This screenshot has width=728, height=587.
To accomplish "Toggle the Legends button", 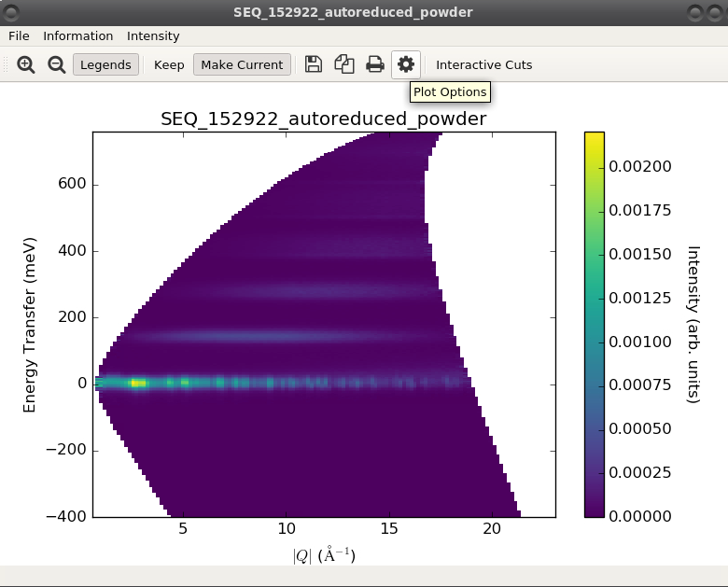I will click(x=105, y=64).
